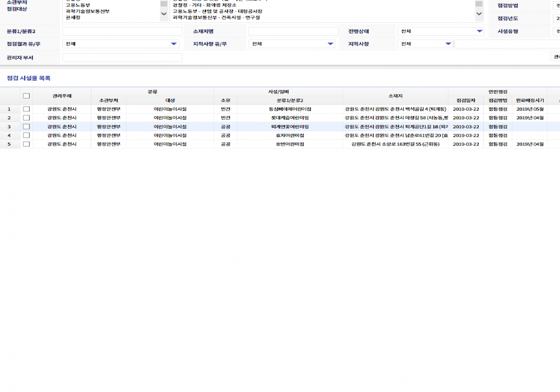Viewport: 560px width, 392px height.
Task: Click the 2019년 05월 completion date cell
Action: (x=530, y=109)
